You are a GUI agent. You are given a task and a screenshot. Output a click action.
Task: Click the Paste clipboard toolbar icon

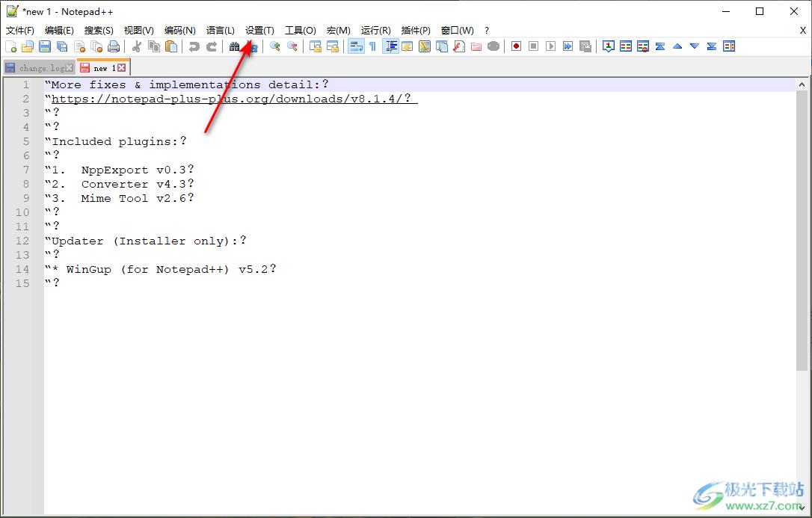pos(171,46)
